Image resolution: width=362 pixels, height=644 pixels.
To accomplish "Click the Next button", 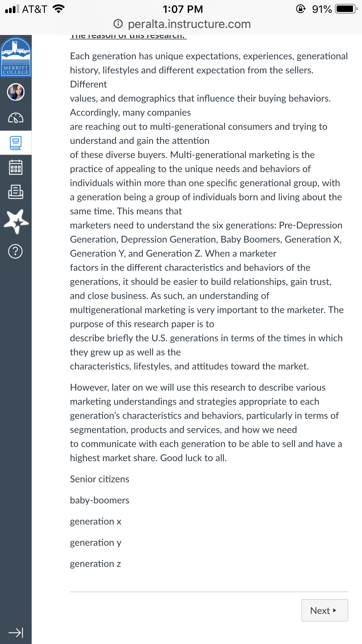I will (324, 610).
